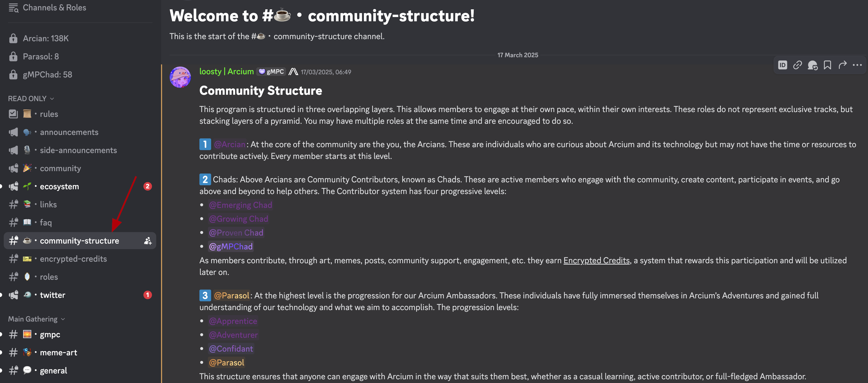Open Channels & Roles browser
868x383 pixels.
(x=54, y=8)
